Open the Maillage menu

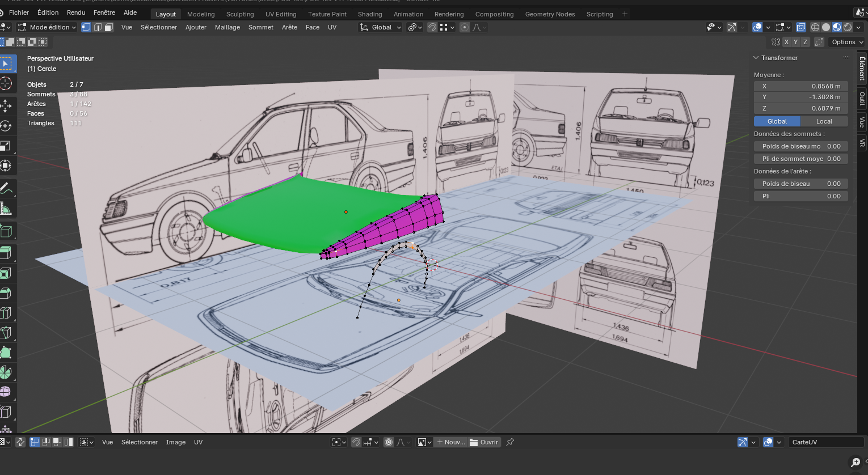point(227,27)
